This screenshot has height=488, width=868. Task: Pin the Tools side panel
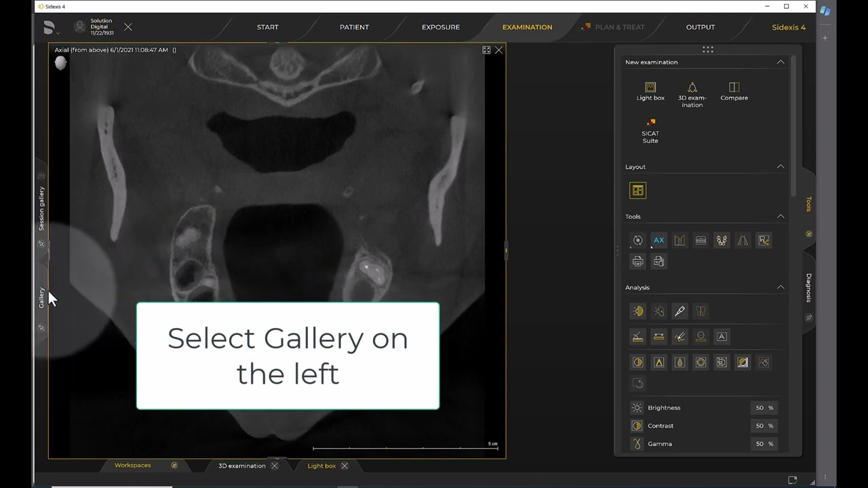click(808, 233)
